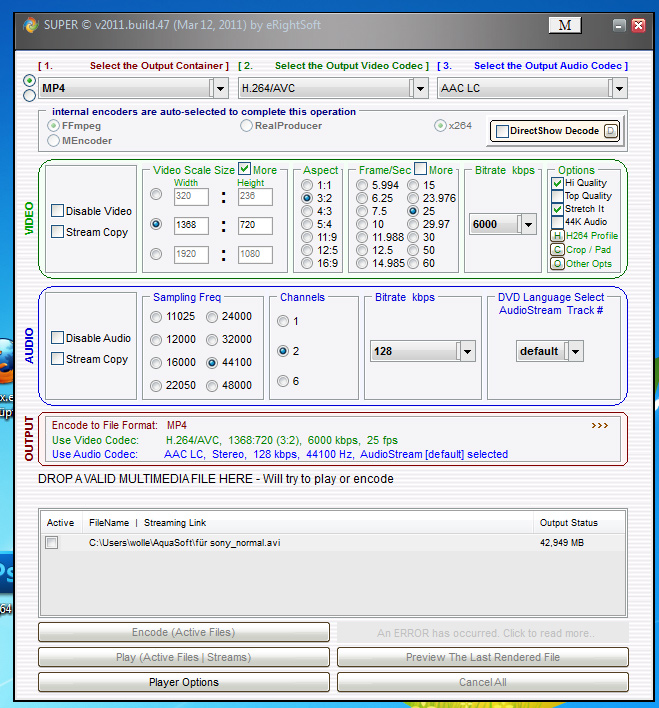Select the 48000 sampling frequency
Image resolution: width=659 pixels, height=708 pixels.
(x=212, y=385)
